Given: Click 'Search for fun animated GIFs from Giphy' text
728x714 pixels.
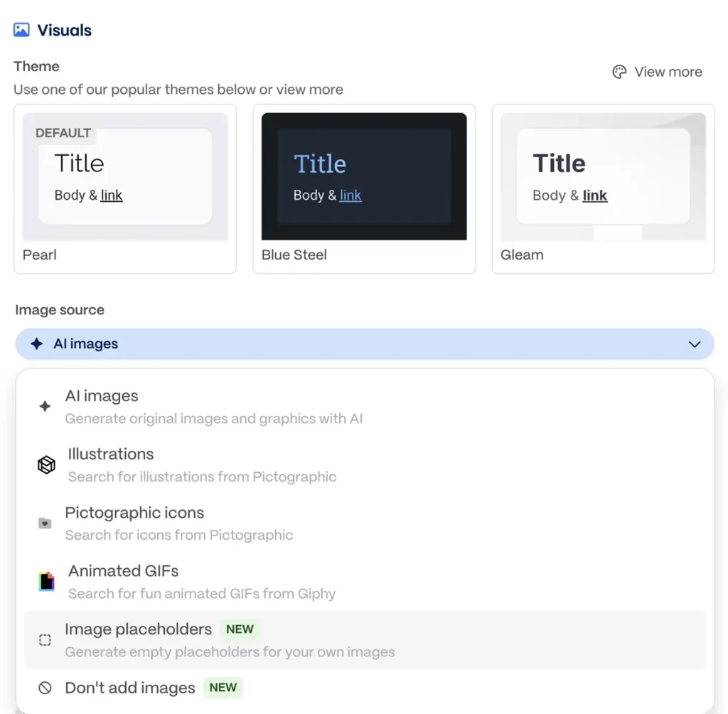Looking at the screenshot, I should [x=201, y=594].
